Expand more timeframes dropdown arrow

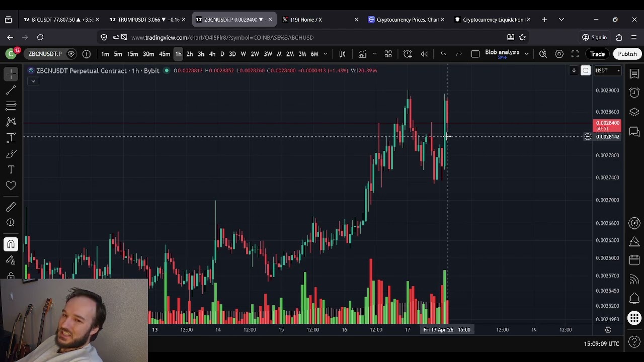326,54
